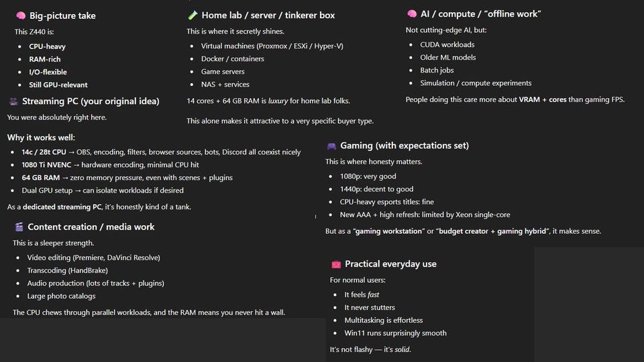Select the "CPU-heavy" bullet item
The height and width of the screenshot is (362, 644).
47,46
